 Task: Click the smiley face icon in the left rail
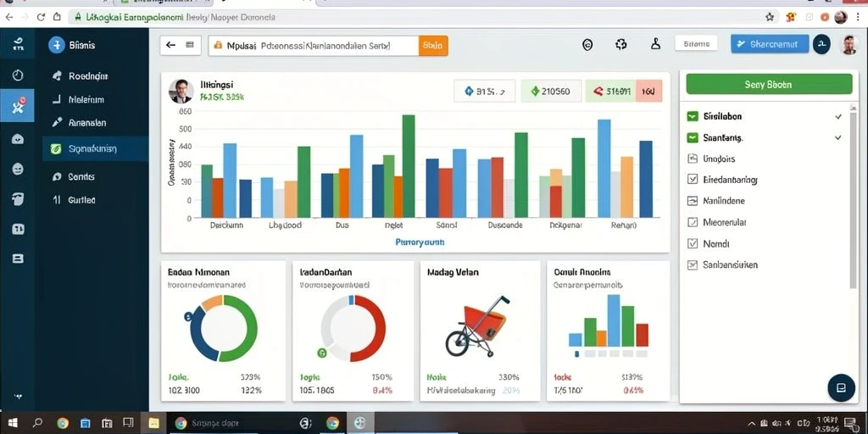[18, 169]
